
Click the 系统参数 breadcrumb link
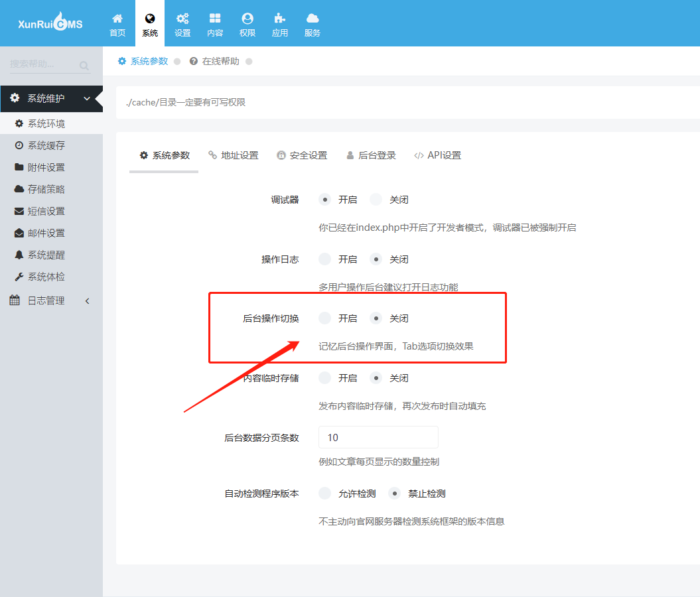(149, 61)
